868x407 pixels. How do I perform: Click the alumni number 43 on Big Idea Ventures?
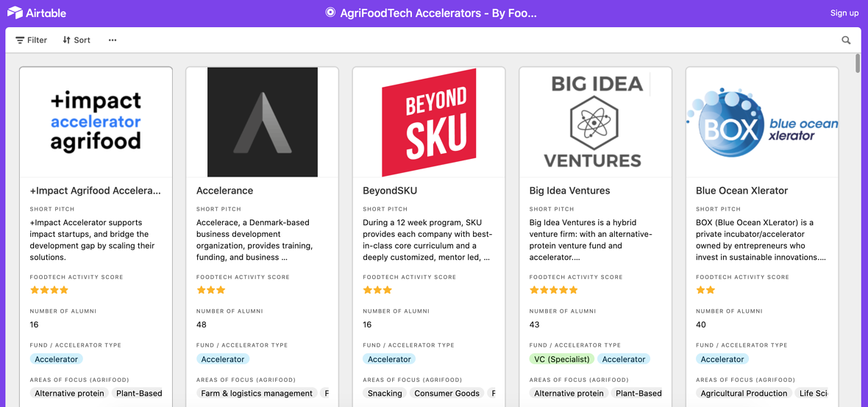click(x=534, y=325)
